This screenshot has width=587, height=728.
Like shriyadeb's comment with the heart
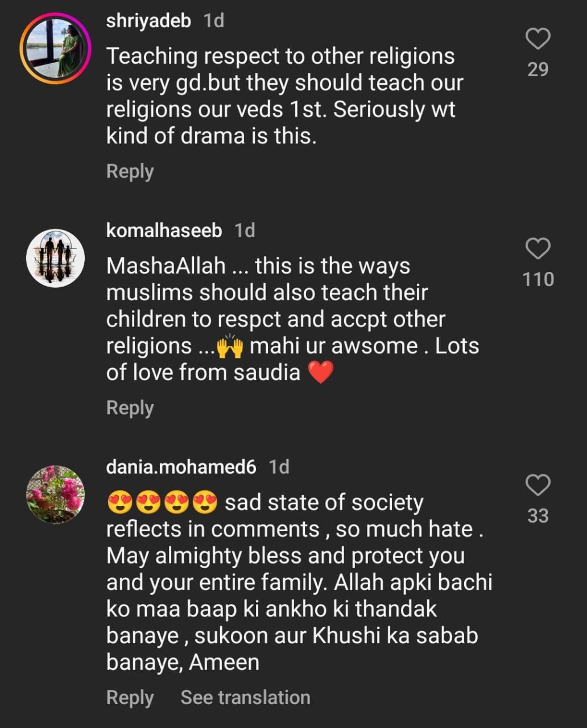(x=538, y=39)
